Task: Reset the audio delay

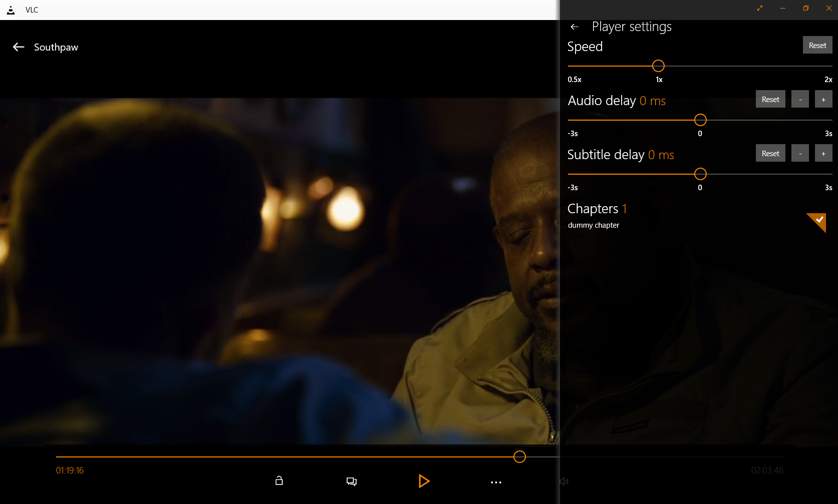Action: point(770,99)
